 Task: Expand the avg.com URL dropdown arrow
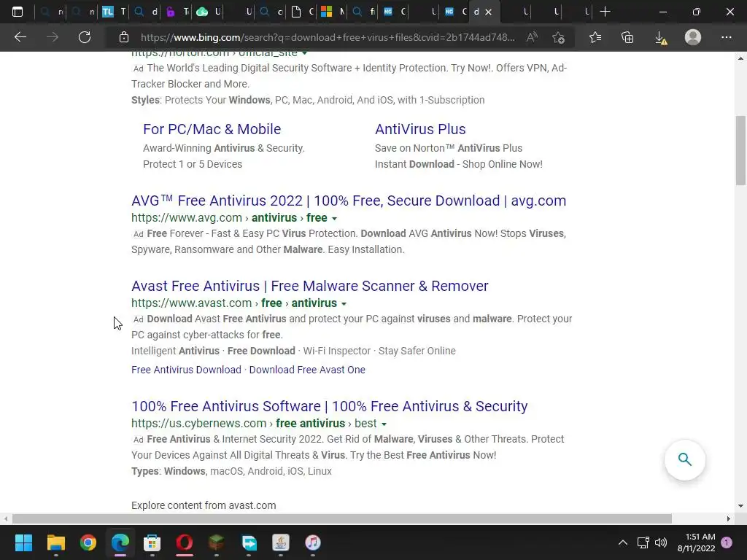click(334, 219)
